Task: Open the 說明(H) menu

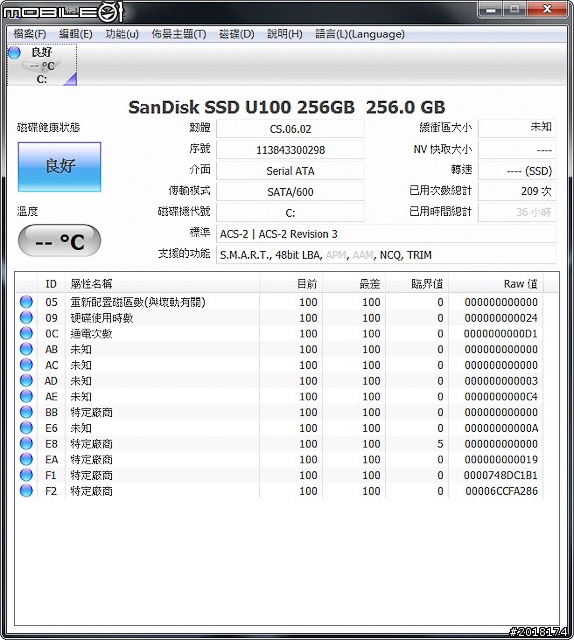Action: pos(285,34)
